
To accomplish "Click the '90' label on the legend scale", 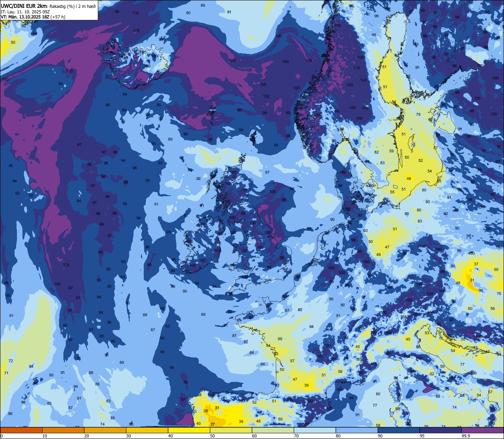I will 380,436.
